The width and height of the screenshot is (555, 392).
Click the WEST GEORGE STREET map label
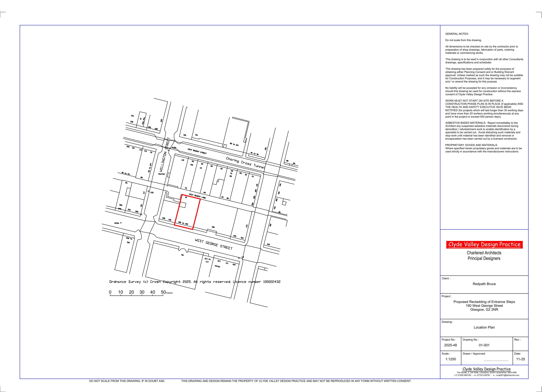click(x=214, y=244)
